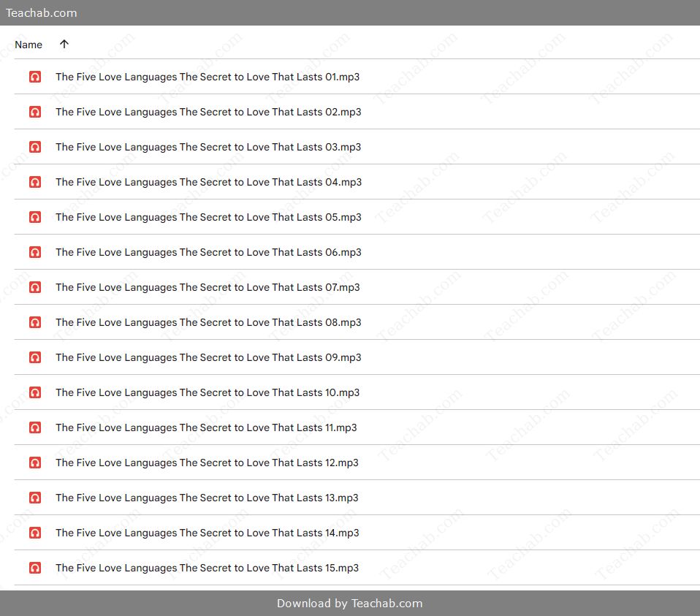Click the audio icon for file 09.mp3

pos(35,357)
